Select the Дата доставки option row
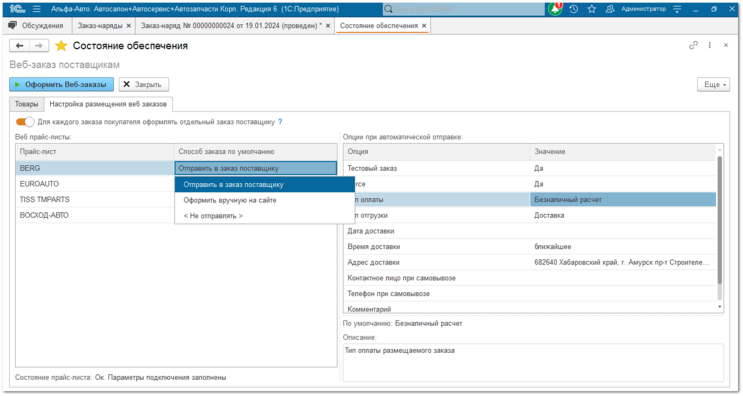Screen dimensions: 743x396 coord(530,231)
